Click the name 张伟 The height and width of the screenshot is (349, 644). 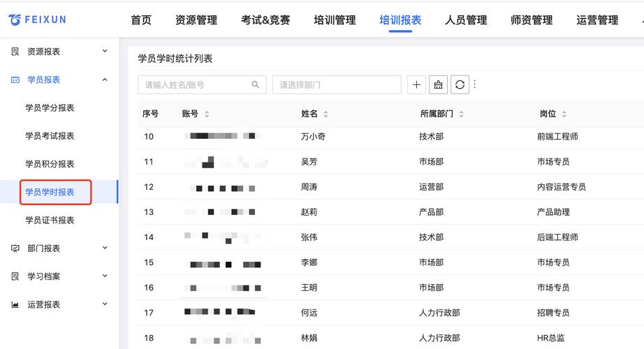point(309,237)
